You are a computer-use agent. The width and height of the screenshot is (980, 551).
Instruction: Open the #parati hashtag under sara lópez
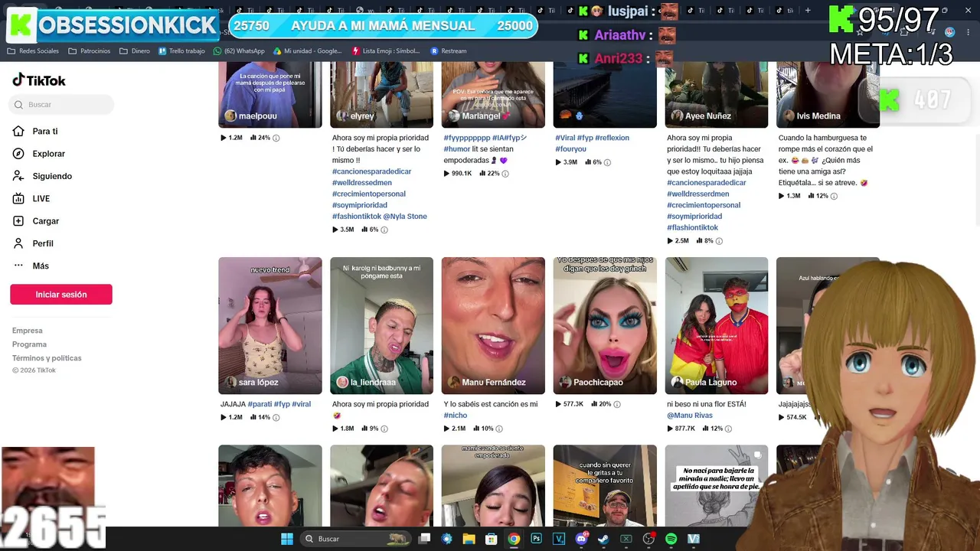tap(260, 404)
